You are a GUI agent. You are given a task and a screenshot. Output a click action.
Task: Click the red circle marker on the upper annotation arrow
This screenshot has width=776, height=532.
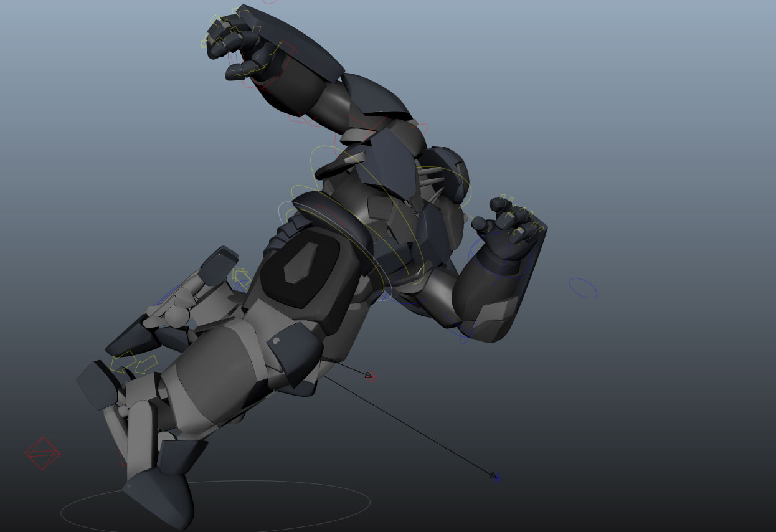tap(372, 378)
